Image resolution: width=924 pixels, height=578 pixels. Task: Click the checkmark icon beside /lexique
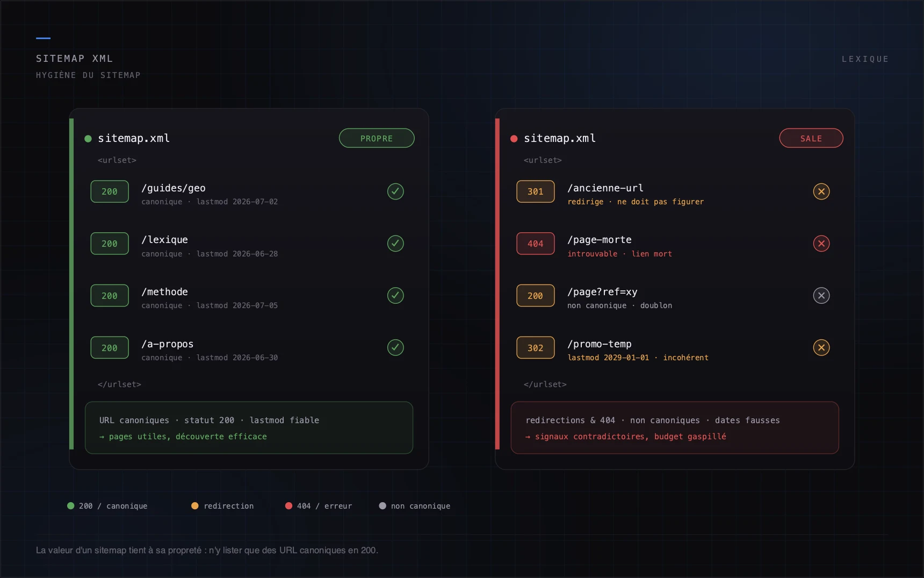[395, 244]
